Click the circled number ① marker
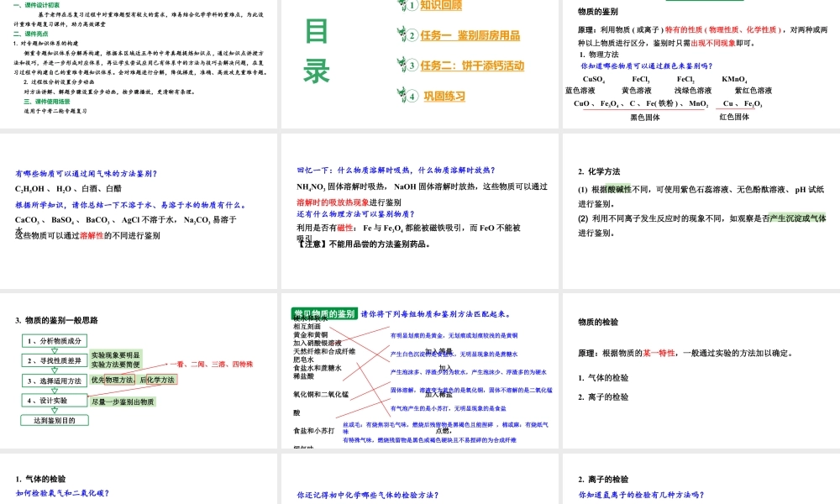This screenshot has width=840, height=504. point(412,6)
